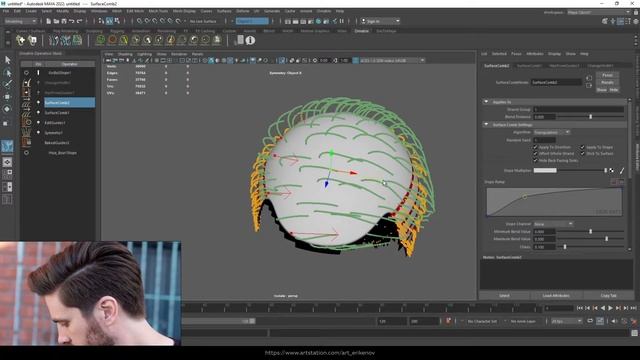
Task: Open the Algorithm dropdown
Action: coord(552,132)
